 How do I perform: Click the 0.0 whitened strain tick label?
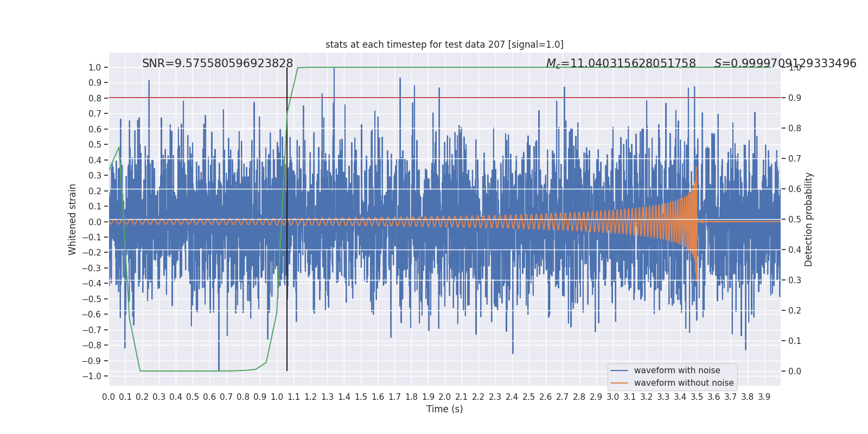click(x=95, y=222)
